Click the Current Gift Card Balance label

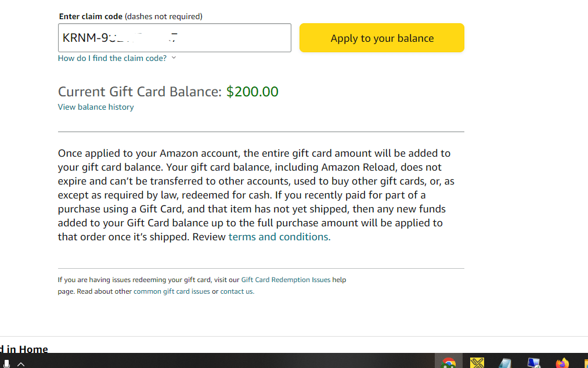(x=139, y=92)
